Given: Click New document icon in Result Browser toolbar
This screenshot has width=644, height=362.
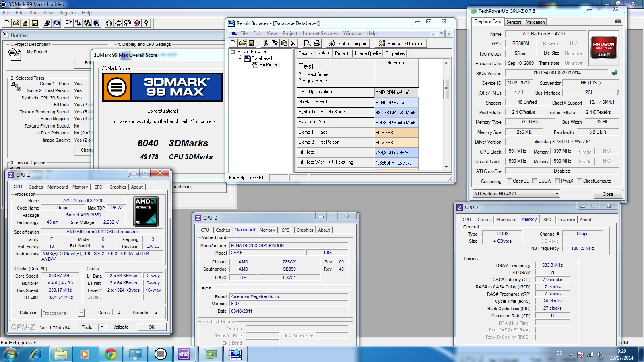Looking at the screenshot, I should (x=233, y=43).
